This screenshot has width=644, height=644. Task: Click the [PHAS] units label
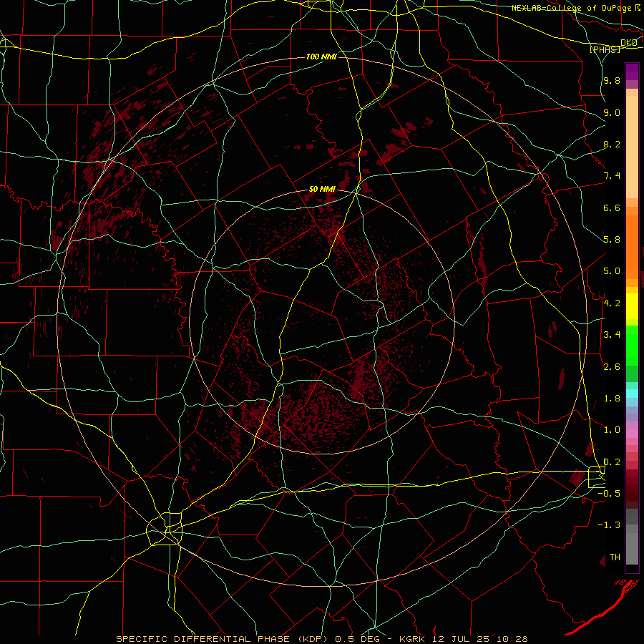605,49
